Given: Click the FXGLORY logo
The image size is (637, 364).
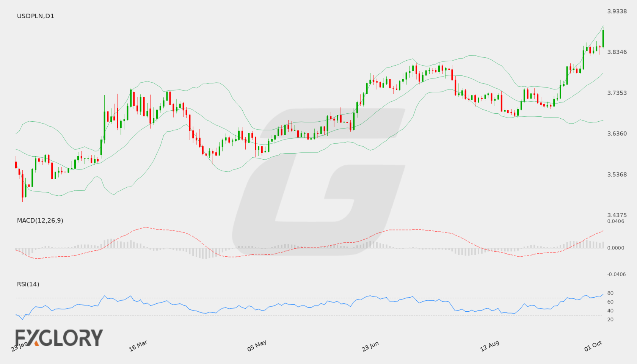Looking at the screenshot, I should (x=59, y=337).
